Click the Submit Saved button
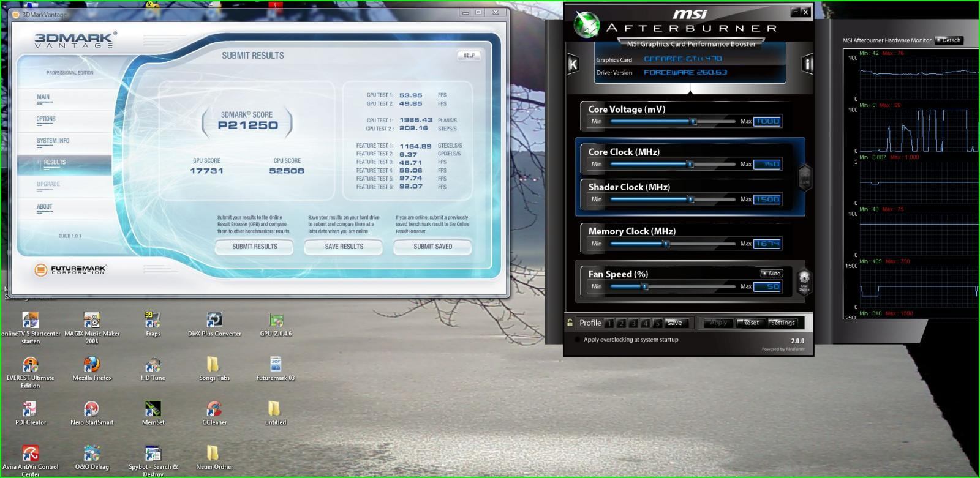980x478 pixels. [432, 247]
